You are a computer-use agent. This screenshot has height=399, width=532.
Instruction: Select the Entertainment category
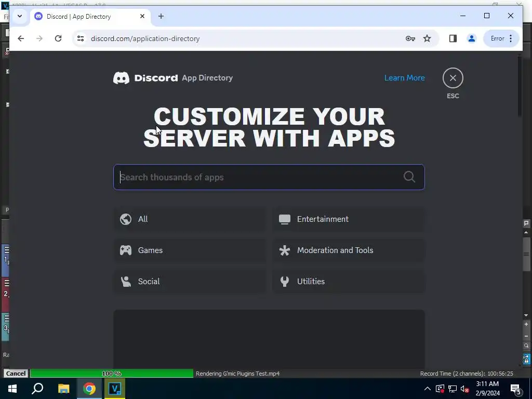[x=349, y=219]
